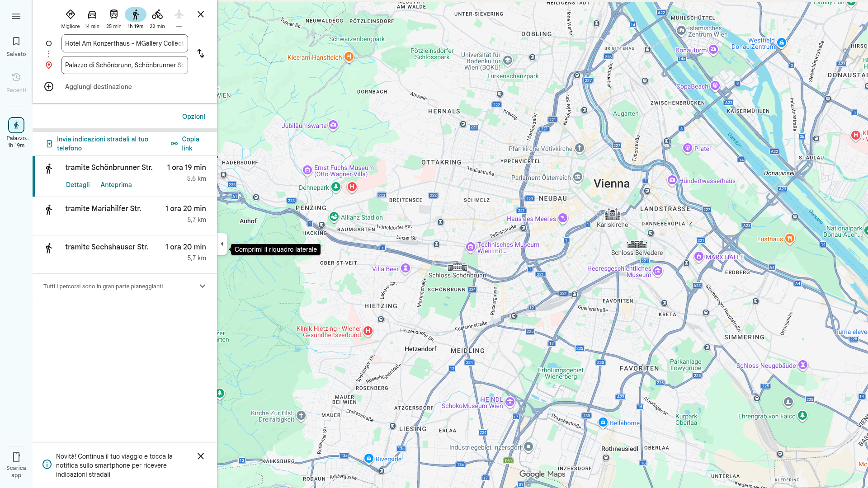Choose route via Mariahilfer Str.
868x488 pixels.
click(x=125, y=216)
